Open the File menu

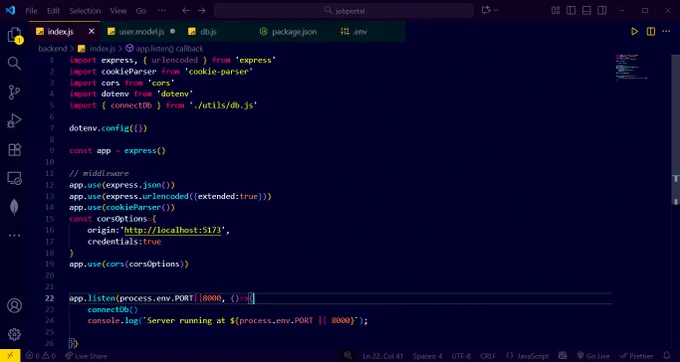pos(31,11)
